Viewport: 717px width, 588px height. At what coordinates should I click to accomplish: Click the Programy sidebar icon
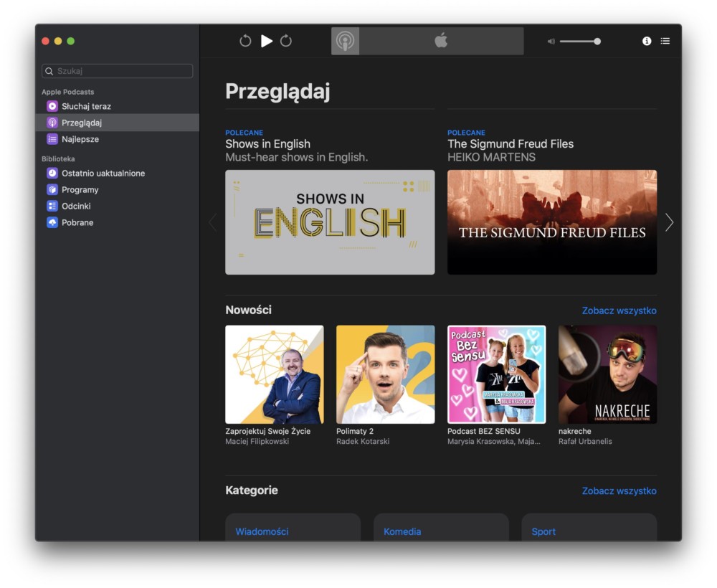[52, 190]
